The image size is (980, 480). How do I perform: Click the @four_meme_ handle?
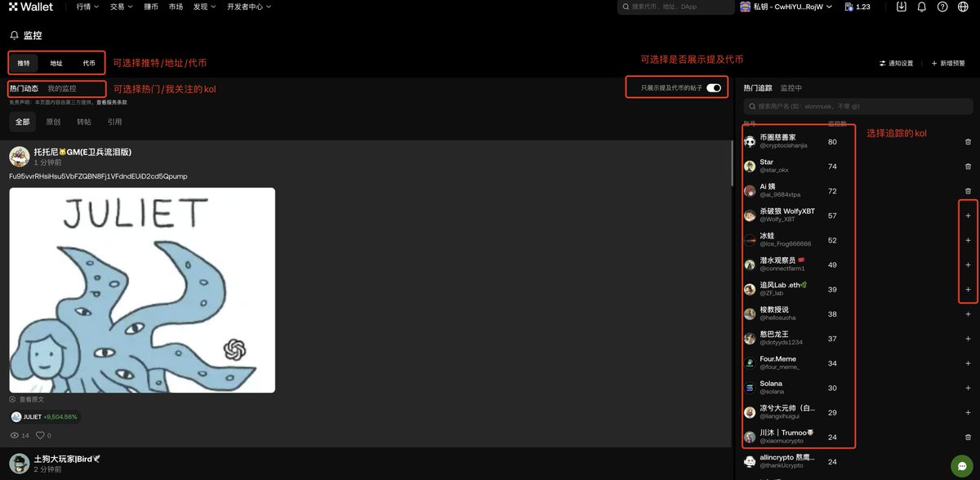pos(779,367)
